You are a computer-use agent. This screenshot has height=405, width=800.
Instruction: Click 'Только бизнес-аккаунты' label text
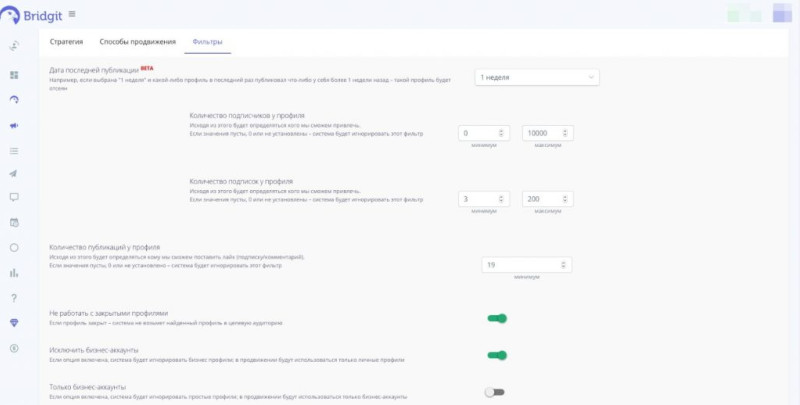[88, 387]
